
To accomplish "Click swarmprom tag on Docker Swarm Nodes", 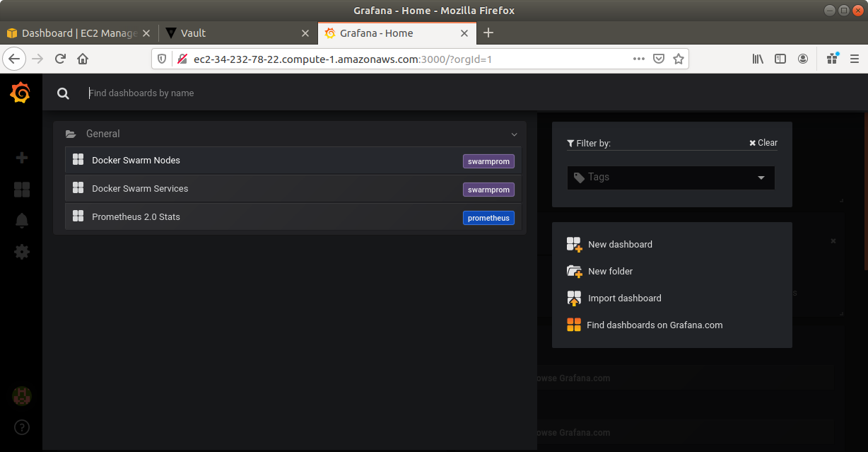I will (488, 161).
